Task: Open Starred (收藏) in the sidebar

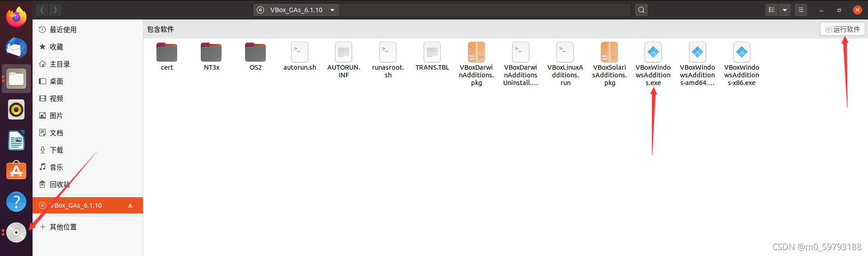Action: 88,47
